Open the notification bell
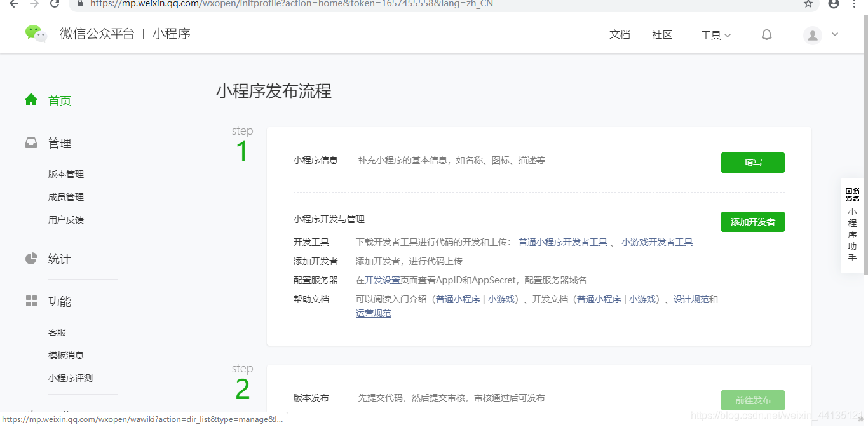 [767, 35]
